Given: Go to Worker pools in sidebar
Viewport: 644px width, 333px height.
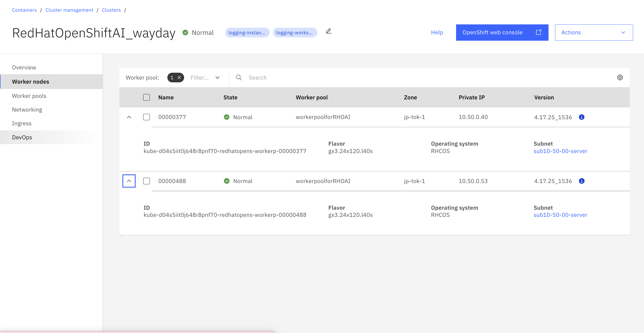Looking at the screenshot, I should (29, 96).
